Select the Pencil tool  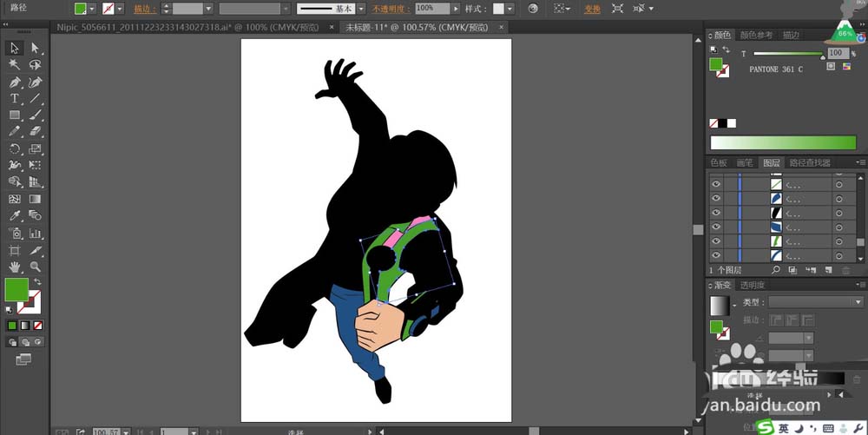point(15,132)
